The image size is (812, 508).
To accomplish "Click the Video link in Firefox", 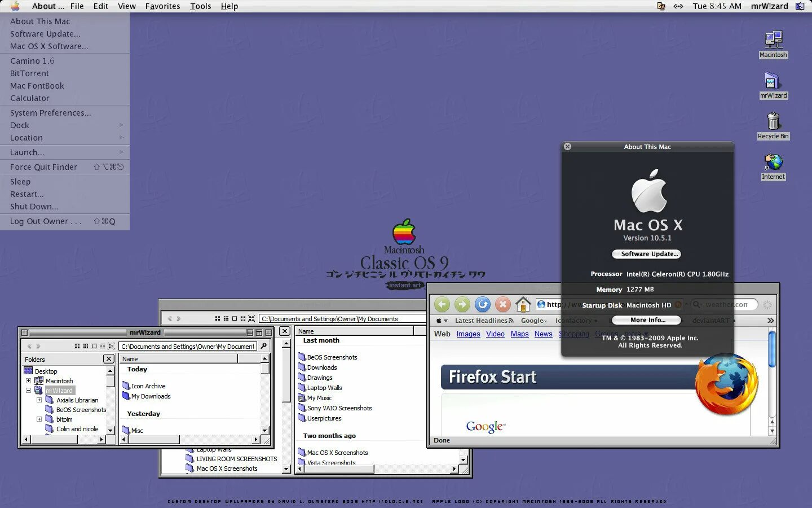I will pyautogui.click(x=495, y=334).
